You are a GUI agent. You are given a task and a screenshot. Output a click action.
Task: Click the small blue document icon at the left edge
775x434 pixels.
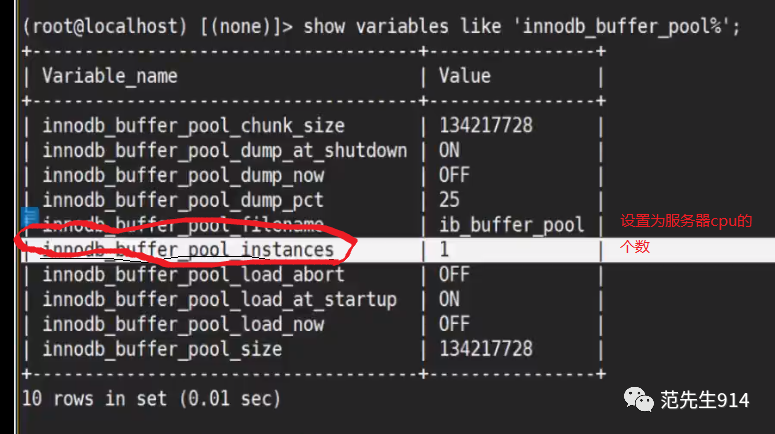pyautogui.click(x=30, y=217)
